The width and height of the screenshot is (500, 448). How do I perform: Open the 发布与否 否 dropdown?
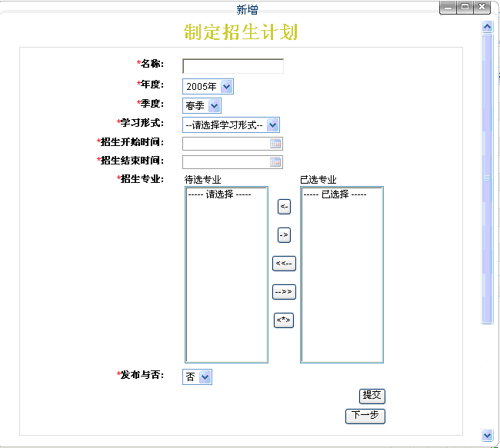(x=197, y=377)
